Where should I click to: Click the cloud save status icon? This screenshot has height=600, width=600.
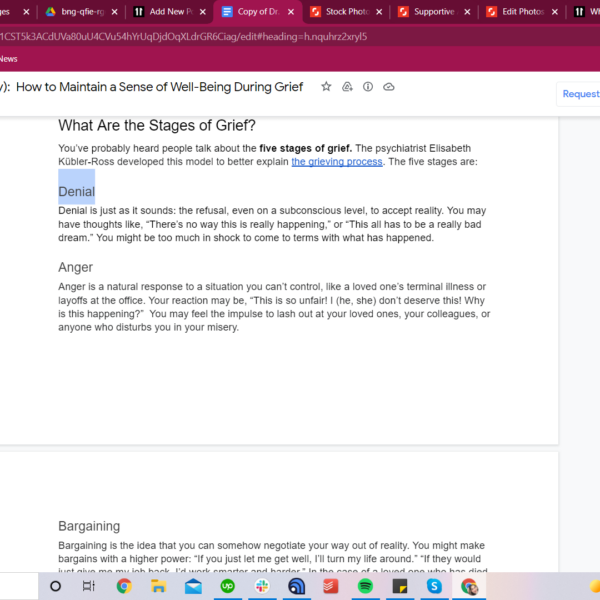[x=389, y=87]
